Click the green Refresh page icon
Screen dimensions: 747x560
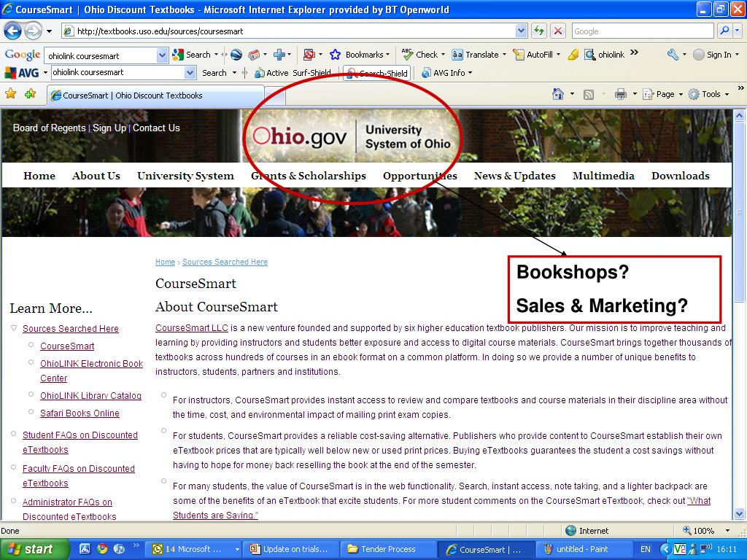(x=539, y=31)
